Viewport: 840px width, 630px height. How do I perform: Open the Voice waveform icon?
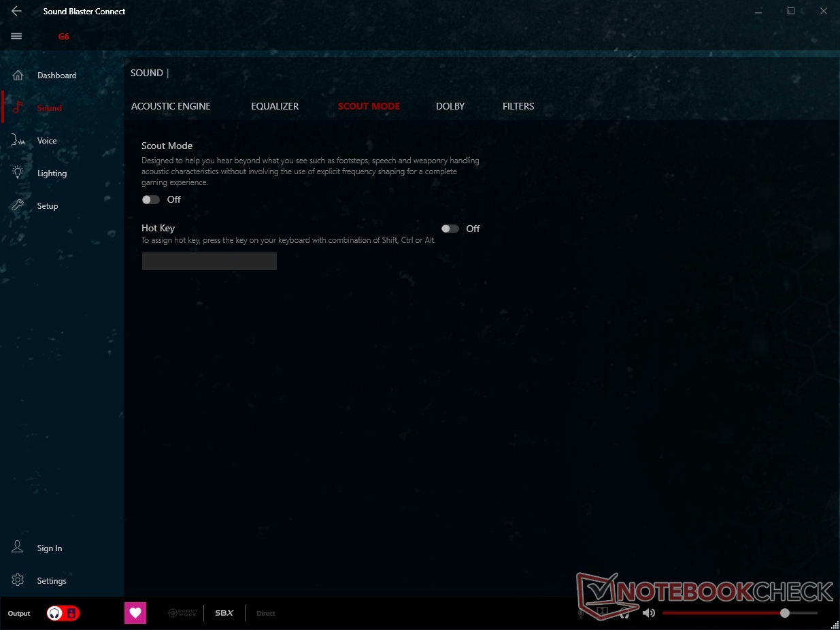click(x=18, y=140)
